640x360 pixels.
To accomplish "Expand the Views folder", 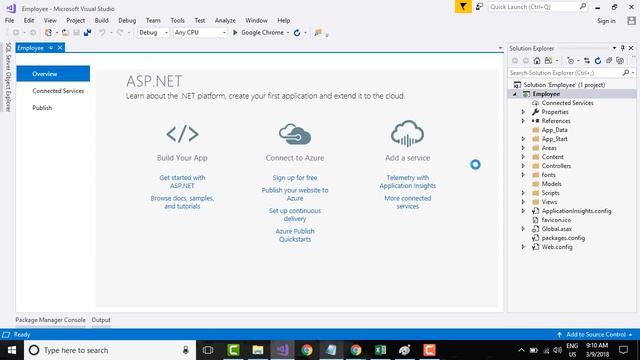I will coord(523,202).
